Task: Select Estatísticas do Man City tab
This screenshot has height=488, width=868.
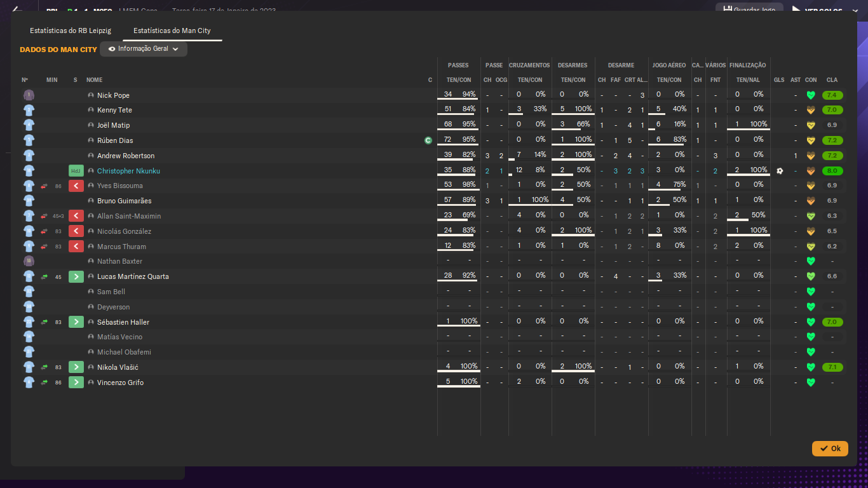Action: tap(172, 30)
